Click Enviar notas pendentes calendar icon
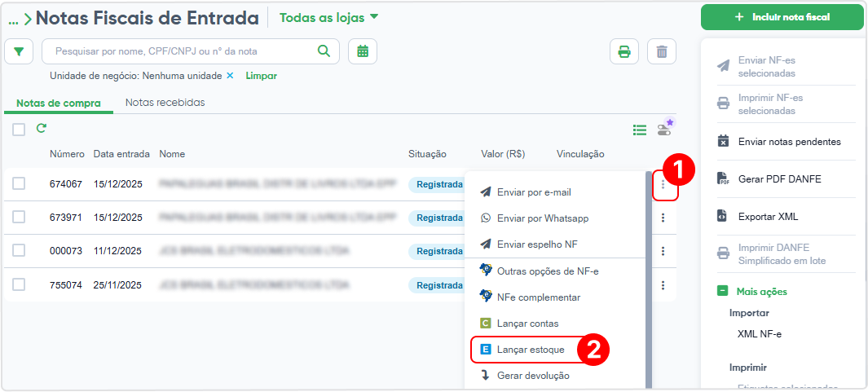This screenshot has width=868, height=392. [723, 142]
